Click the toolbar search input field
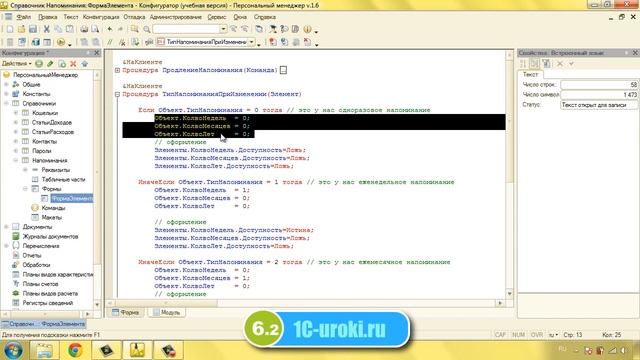The image size is (640, 360). click(x=186, y=29)
